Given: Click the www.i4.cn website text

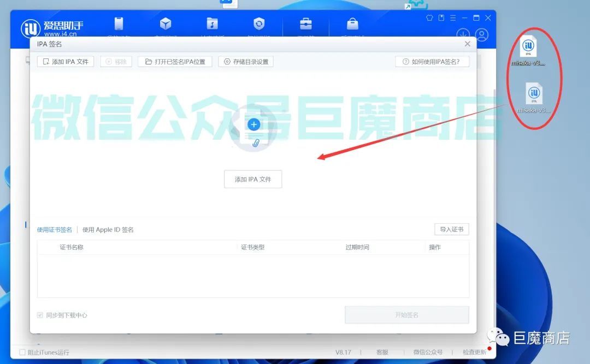Looking at the screenshot, I should tap(60, 34).
